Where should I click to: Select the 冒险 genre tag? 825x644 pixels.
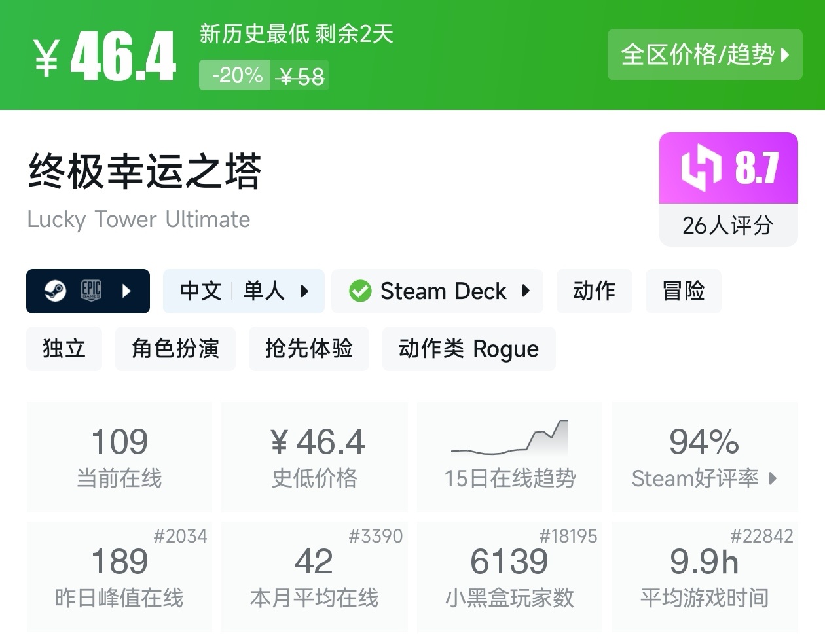[683, 291]
